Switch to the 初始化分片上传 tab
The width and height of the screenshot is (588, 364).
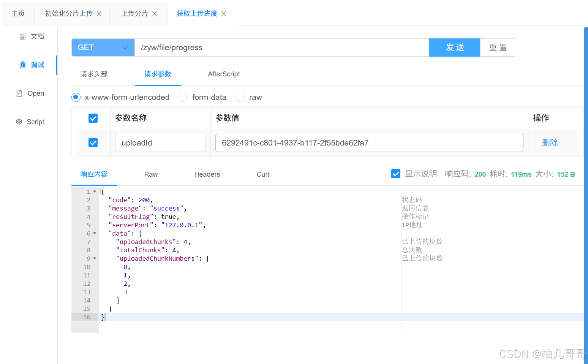point(69,14)
